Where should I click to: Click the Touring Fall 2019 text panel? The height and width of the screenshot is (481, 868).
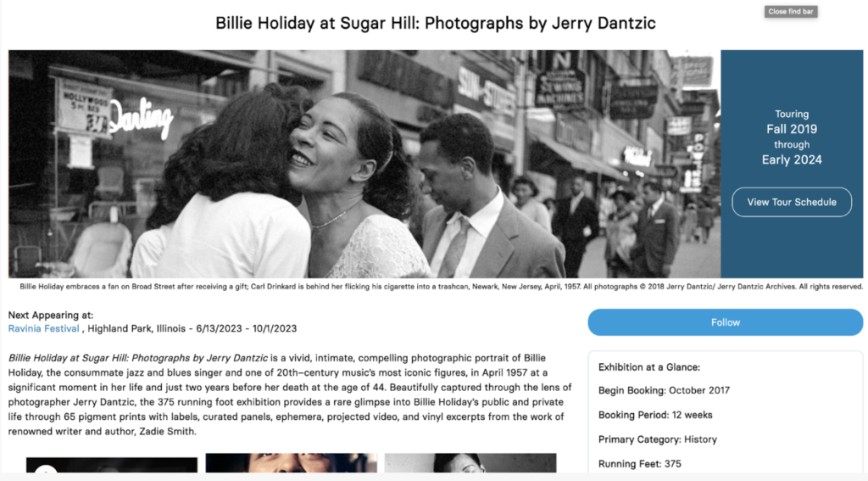(792, 137)
